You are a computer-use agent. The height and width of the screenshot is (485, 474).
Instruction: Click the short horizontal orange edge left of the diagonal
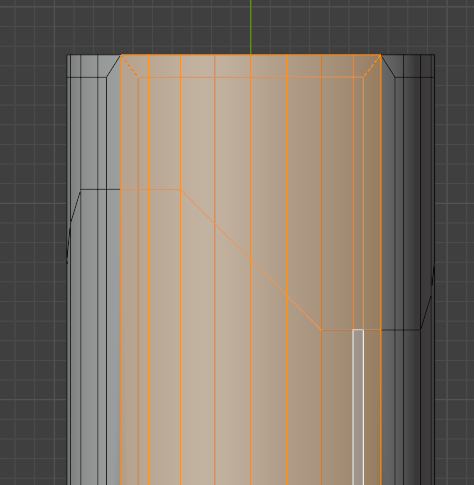(150, 189)
